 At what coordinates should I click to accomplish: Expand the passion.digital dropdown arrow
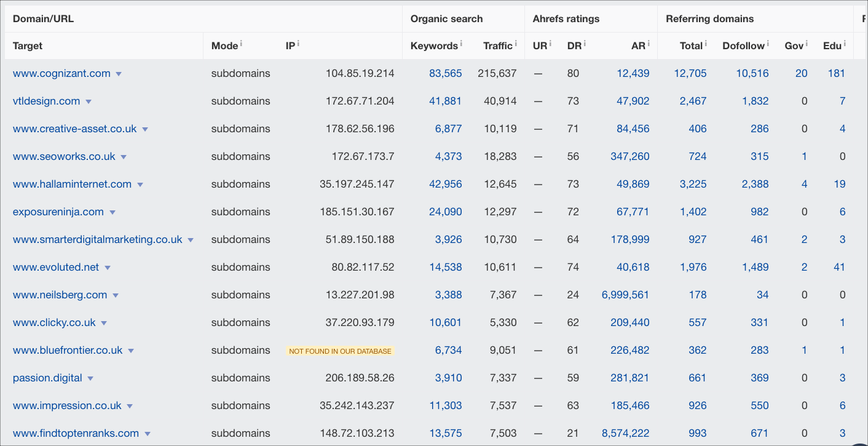(x=90, y=378)
